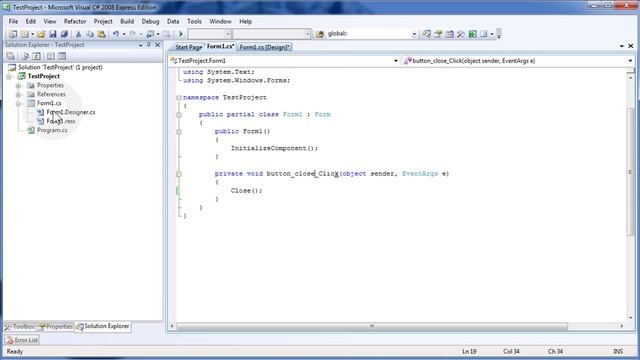Close the Solution Explorer panel
This screenshot has width=640, height=360.
point(158,45)
